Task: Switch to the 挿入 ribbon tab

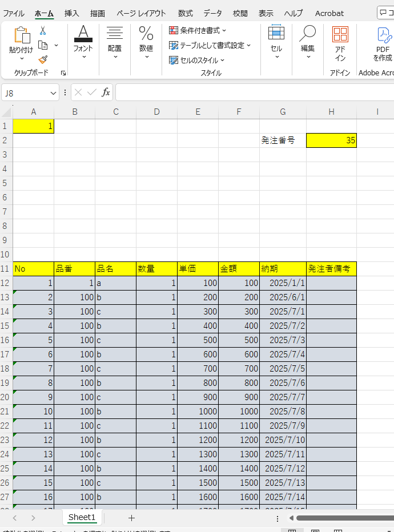Action: point(72,13)
